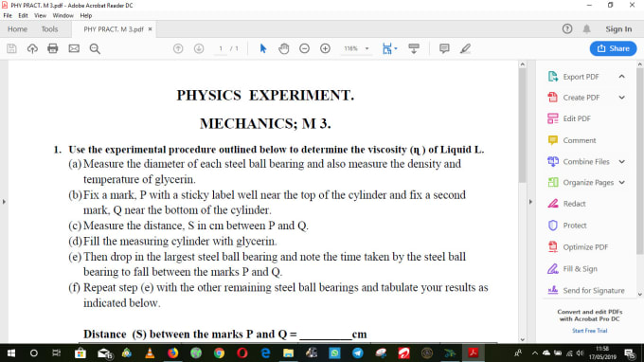644x362 pixels.
Task: Print the document using the printer icon
Action: coord(53,48)
